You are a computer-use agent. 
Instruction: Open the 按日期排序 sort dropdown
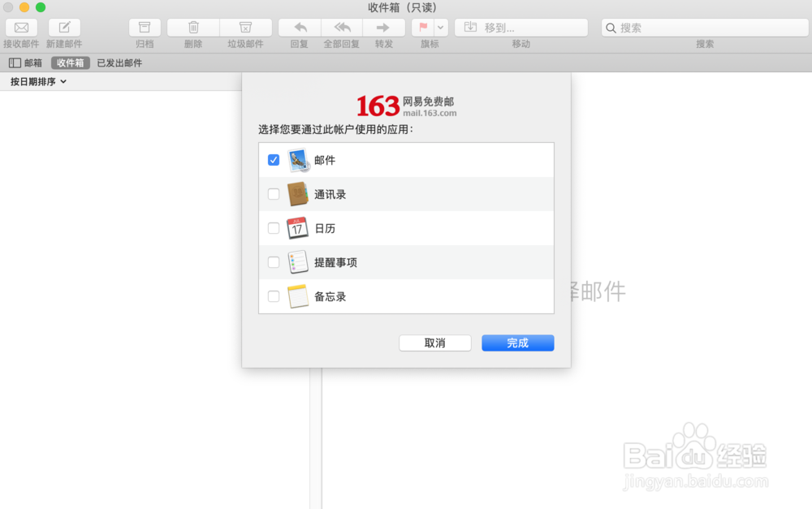point(38,81)
